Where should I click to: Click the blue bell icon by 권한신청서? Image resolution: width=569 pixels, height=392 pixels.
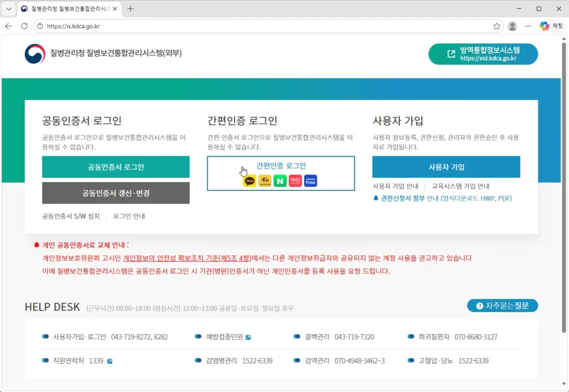376,198
